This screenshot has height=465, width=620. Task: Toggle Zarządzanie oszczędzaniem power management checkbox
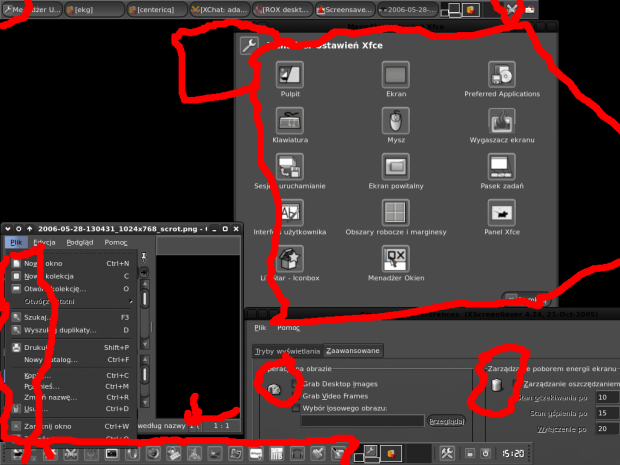pos(516,384)
